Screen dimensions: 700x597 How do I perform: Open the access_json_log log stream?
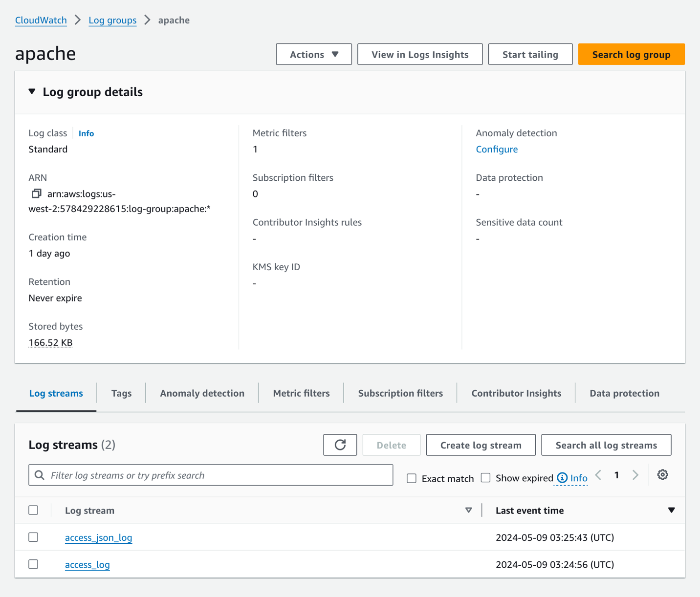[99, 537]
